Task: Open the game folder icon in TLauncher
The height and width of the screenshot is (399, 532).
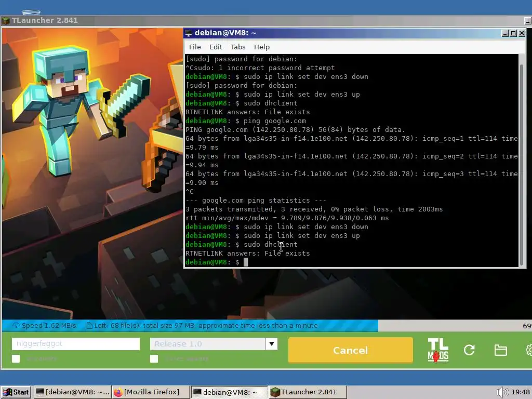Action: [500, 350]
